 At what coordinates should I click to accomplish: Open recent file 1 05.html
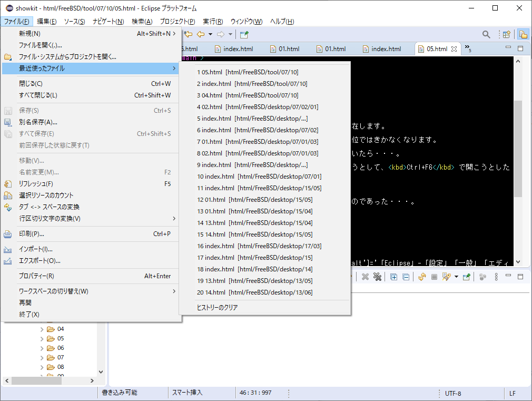coord(264,72)
